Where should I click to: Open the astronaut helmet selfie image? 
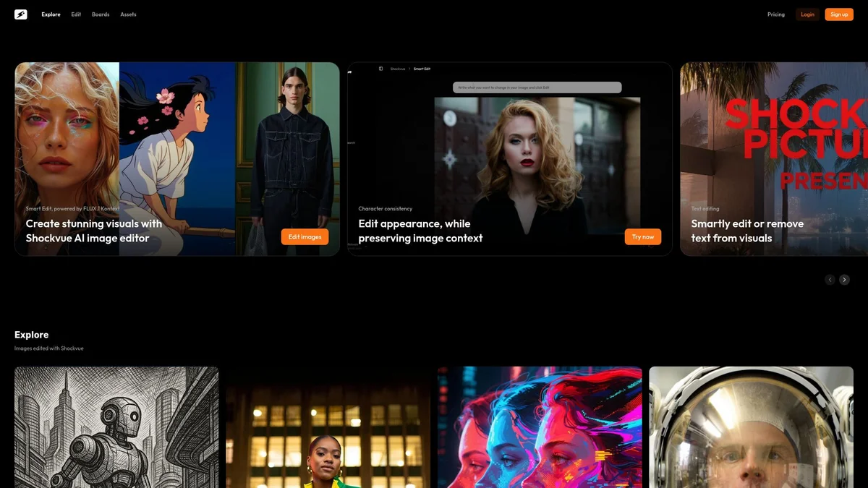click(x=751, y=427)
